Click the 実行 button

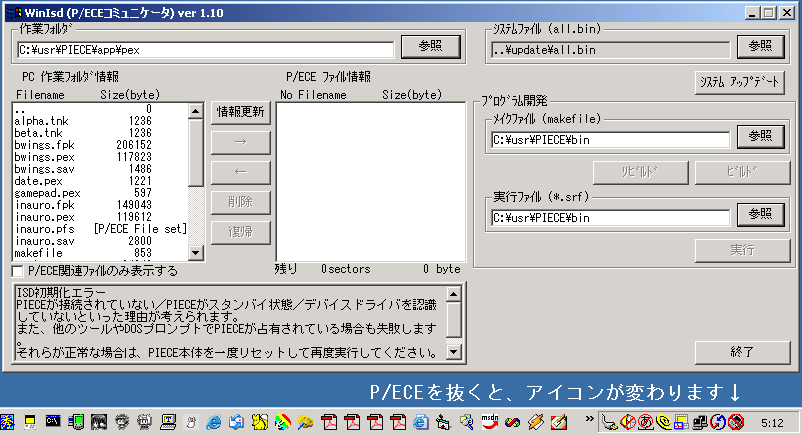pyautogui.click(x=742, y=250)
